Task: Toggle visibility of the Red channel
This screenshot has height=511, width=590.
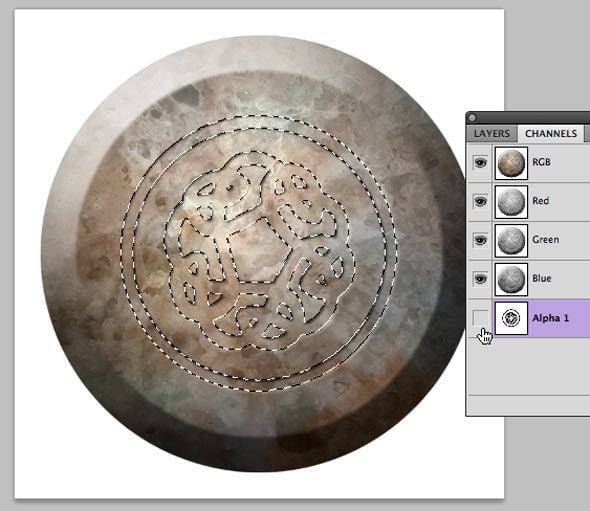Action: click(480, 201)
